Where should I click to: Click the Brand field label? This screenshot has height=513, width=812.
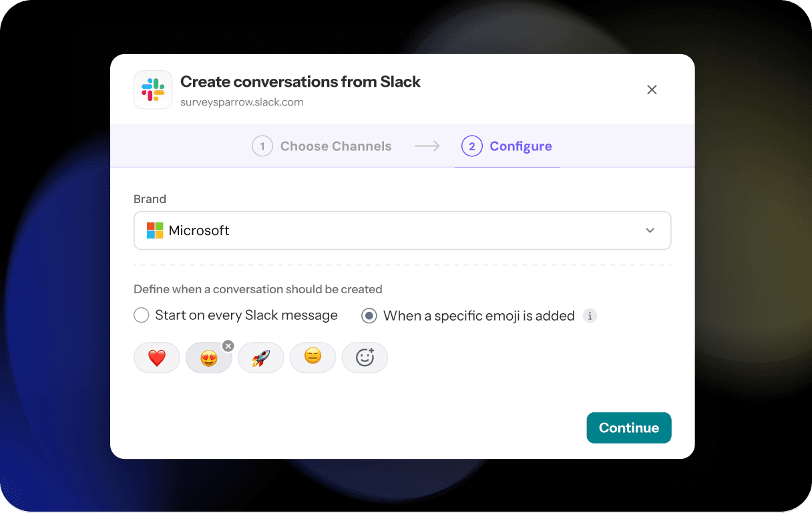[x=150, y=199]
